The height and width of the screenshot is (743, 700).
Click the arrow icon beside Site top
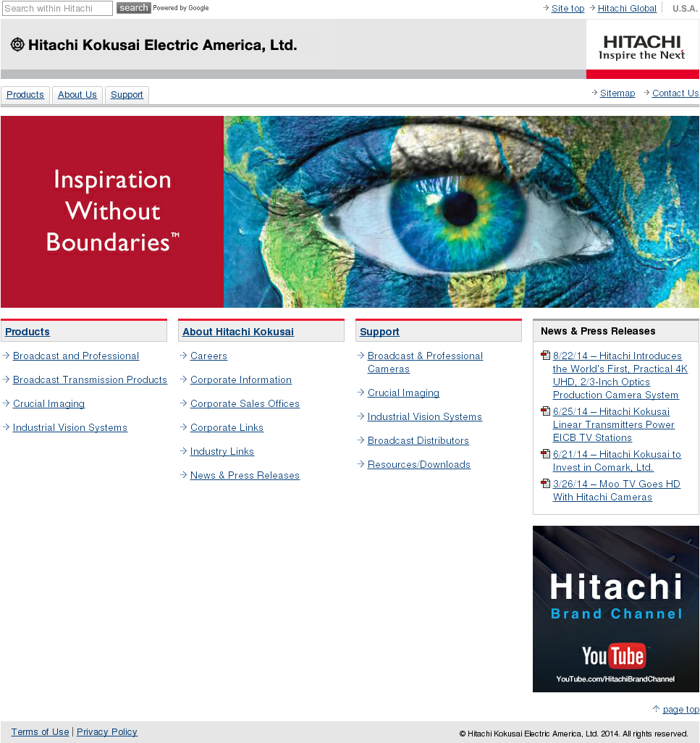pyautogui.click(x=546, y=8)
